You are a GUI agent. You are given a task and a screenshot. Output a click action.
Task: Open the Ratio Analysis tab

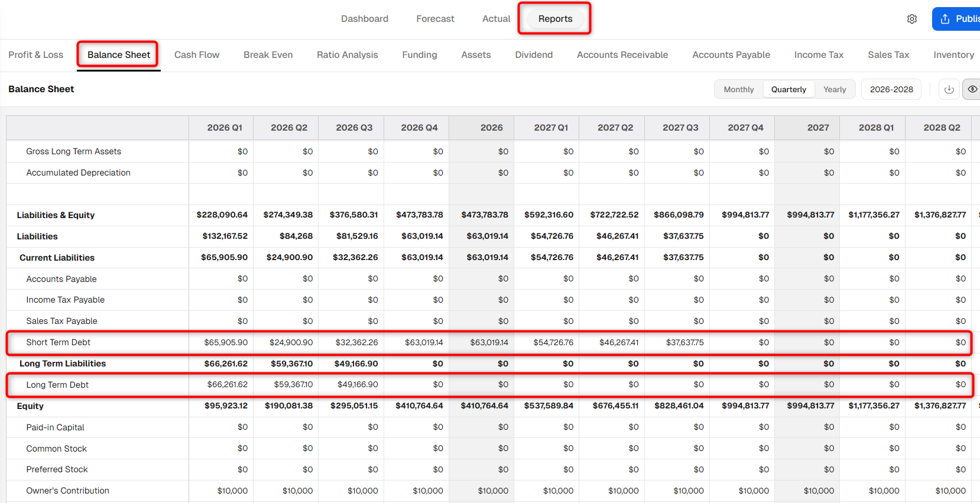(x=348, y=55)
